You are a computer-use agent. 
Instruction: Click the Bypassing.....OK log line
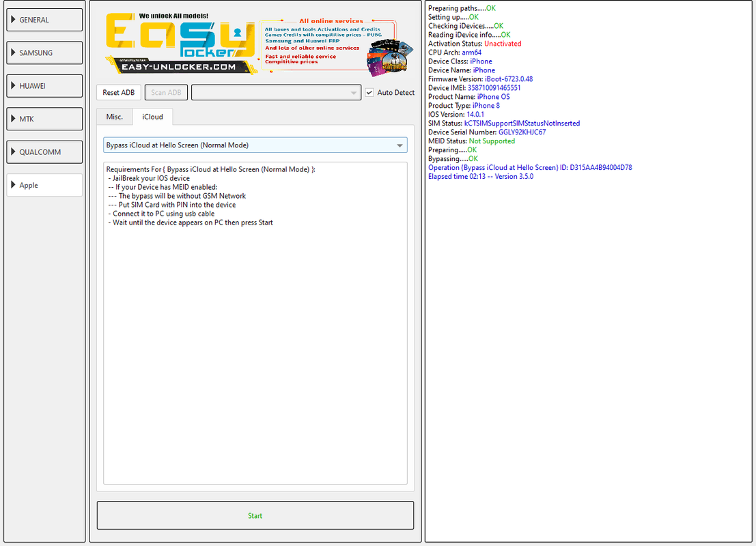(453, 158)
